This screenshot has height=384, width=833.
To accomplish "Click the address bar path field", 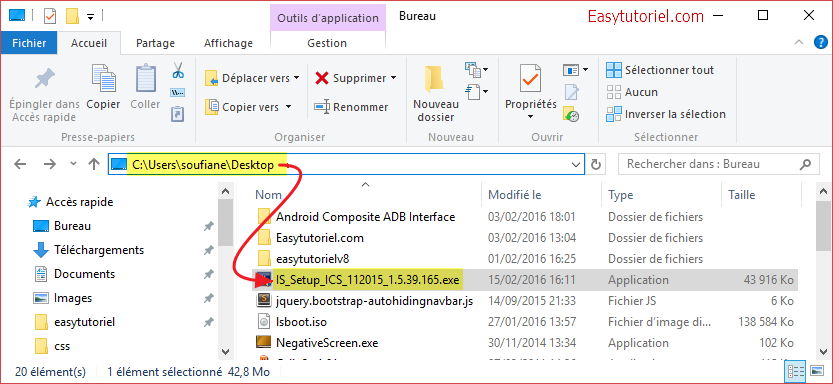I will point(345,165).
